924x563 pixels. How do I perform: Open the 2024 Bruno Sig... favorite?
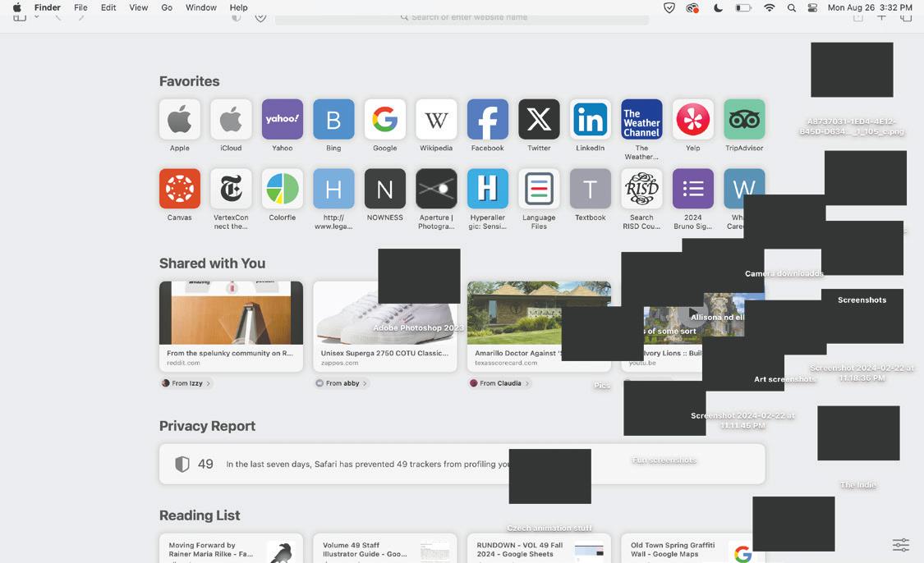693,189
